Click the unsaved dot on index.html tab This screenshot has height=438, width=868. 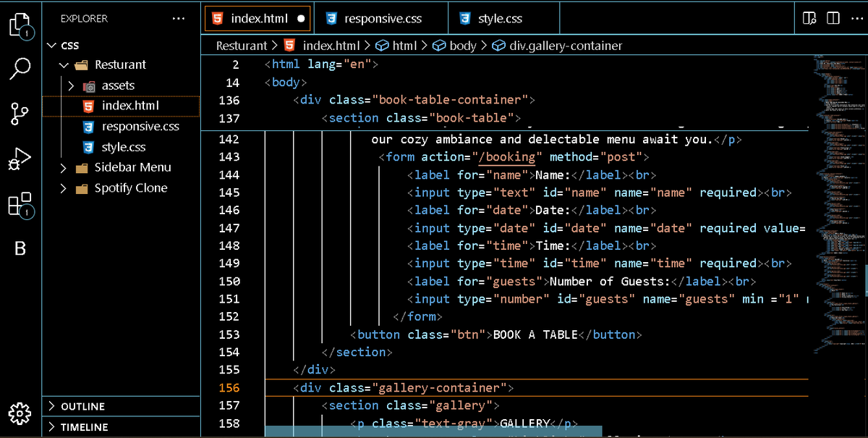tap(300, 18)
